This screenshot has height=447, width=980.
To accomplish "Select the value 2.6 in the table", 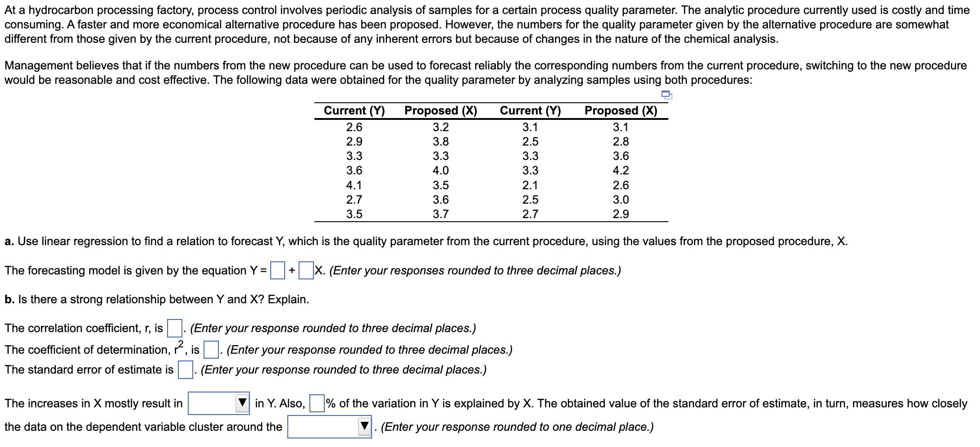I will (354, 127).
